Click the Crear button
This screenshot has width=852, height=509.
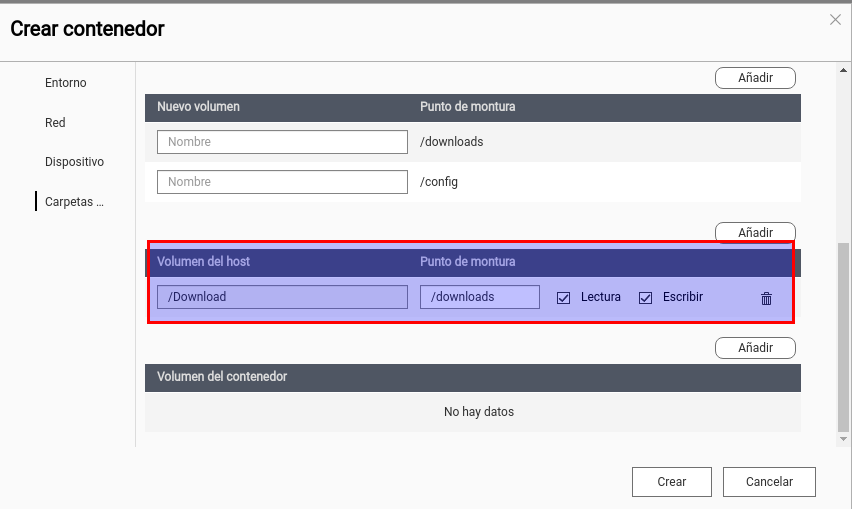tap(671, 482)
